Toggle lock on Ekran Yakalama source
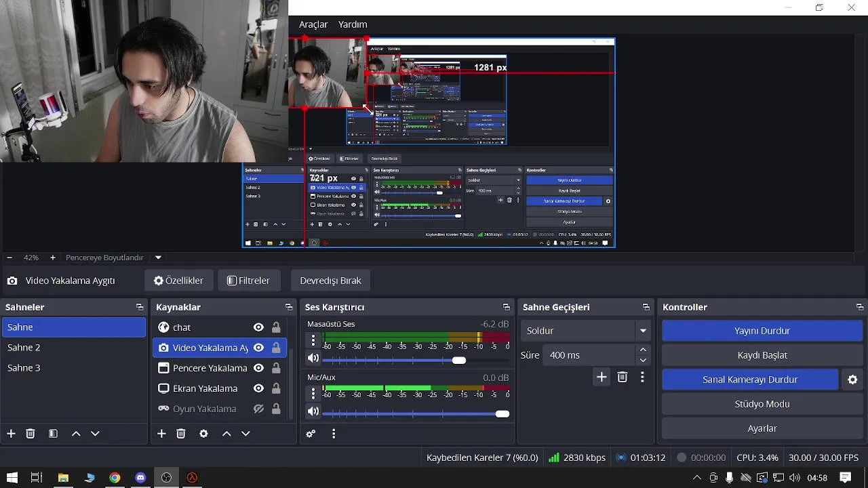Screen dimensions: 868x488 (x=276, y=388)
